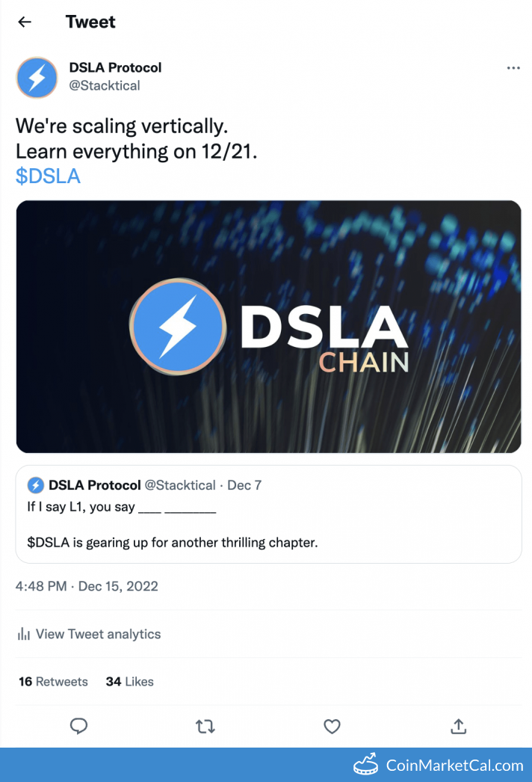Image resolution: width=532 pixels, height=782 pixels.
Task: Click the Tweet analytics bar chart icon
Action: [x=23, y=633]
